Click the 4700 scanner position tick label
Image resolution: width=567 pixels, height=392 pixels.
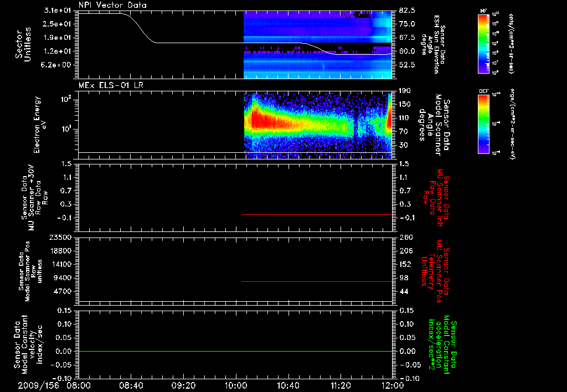(x=63, y=291)
